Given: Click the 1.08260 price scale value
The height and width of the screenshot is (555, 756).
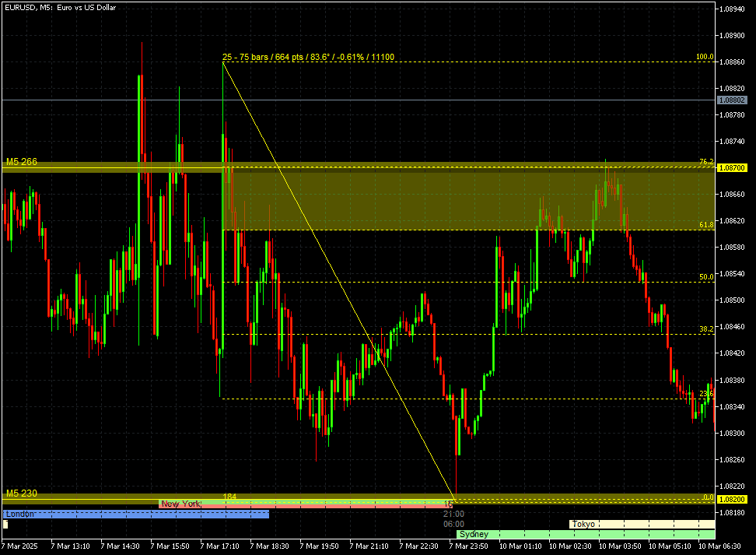Looking at the screenshot, I should [x=732, y=460].
